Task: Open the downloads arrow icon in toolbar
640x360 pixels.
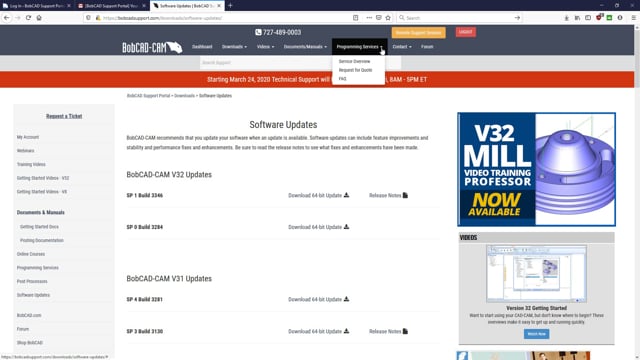Action: tap(567, 18)
